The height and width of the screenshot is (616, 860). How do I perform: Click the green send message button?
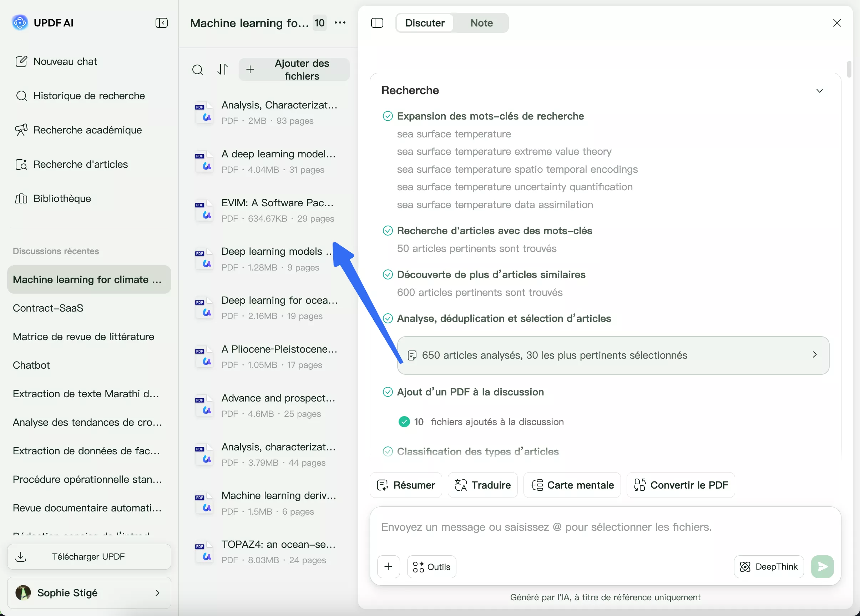click(822, 566)
